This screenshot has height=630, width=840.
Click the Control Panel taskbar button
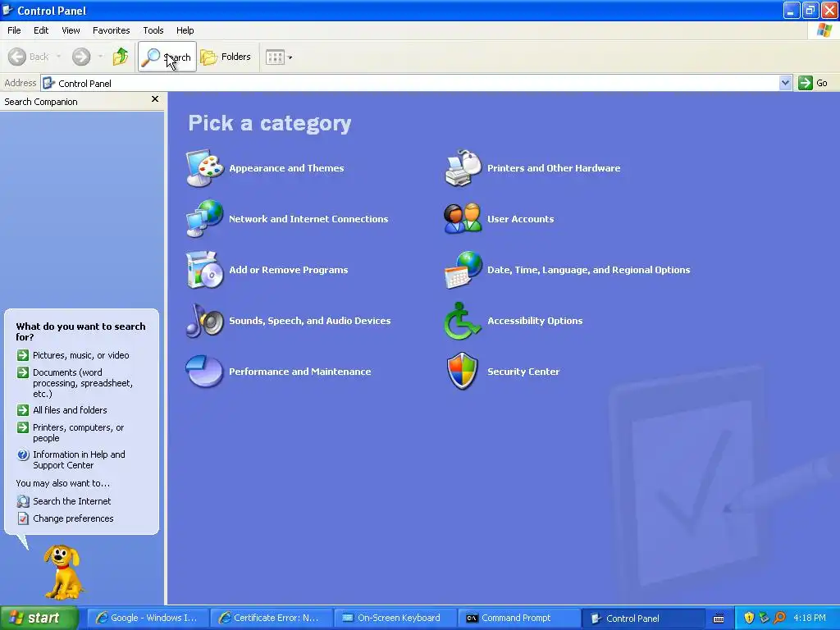click(643, 619)
